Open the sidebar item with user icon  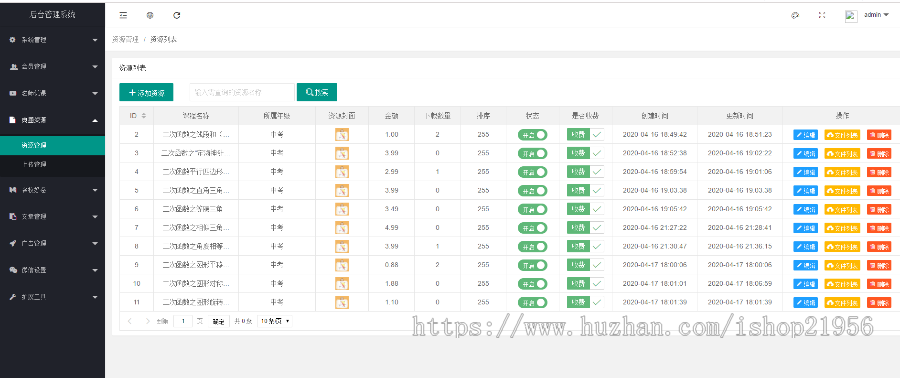(52, 67)
